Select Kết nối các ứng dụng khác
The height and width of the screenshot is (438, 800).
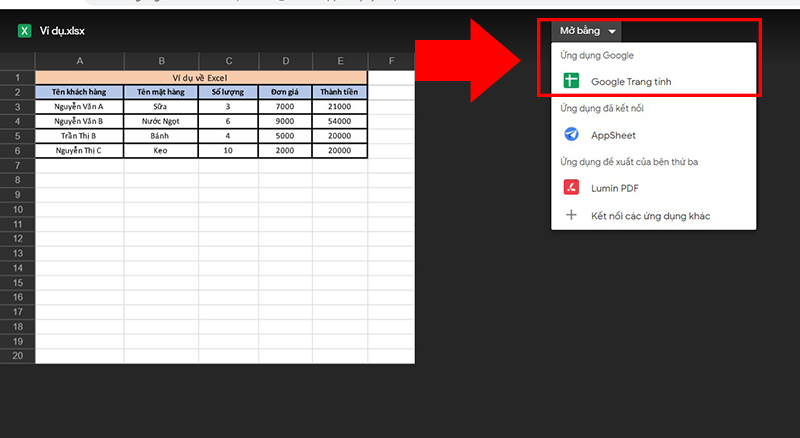[654, 215]
